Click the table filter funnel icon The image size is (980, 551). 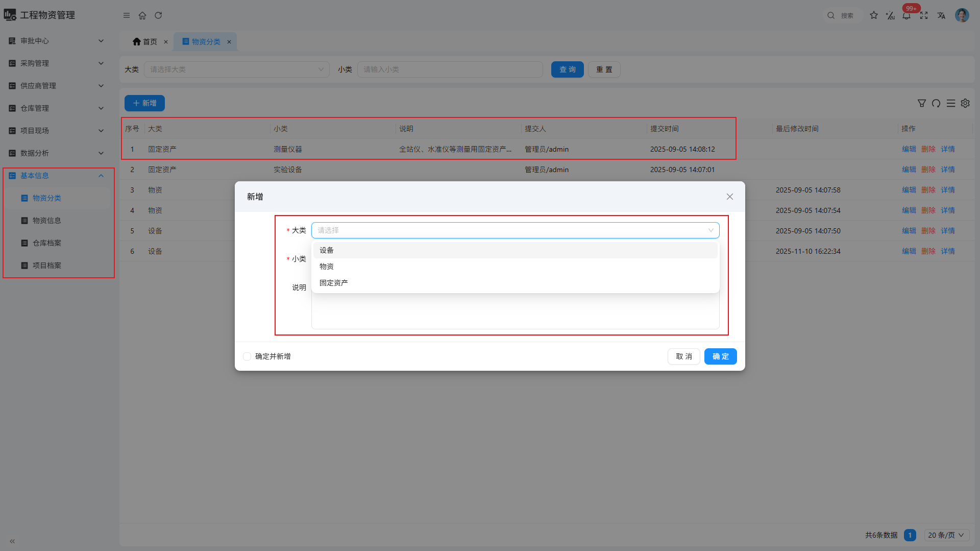point(922,103)
